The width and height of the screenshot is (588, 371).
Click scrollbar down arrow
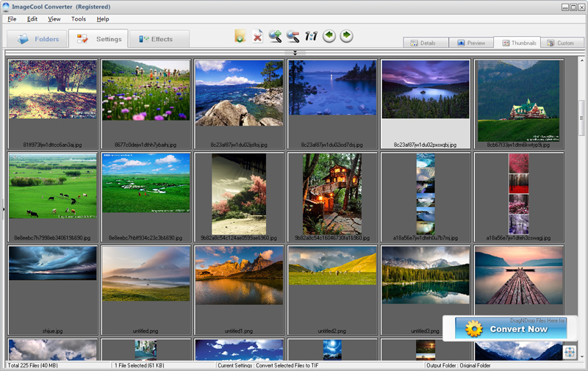click(x=581, y=357)
